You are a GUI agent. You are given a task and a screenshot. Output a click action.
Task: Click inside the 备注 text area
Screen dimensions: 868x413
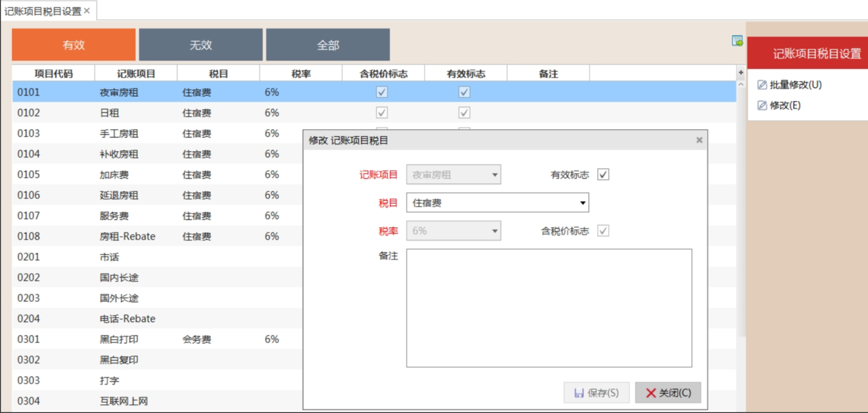(549, 308)
